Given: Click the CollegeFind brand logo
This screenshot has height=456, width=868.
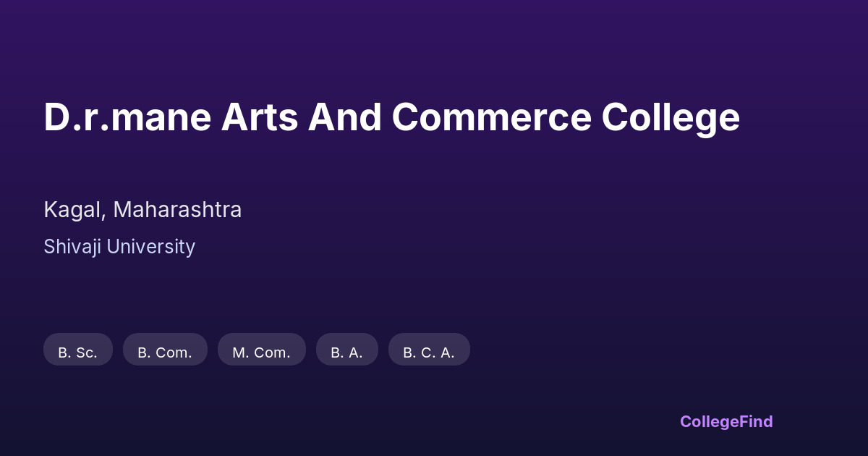Looking at the screenshot, I should 726,421.
